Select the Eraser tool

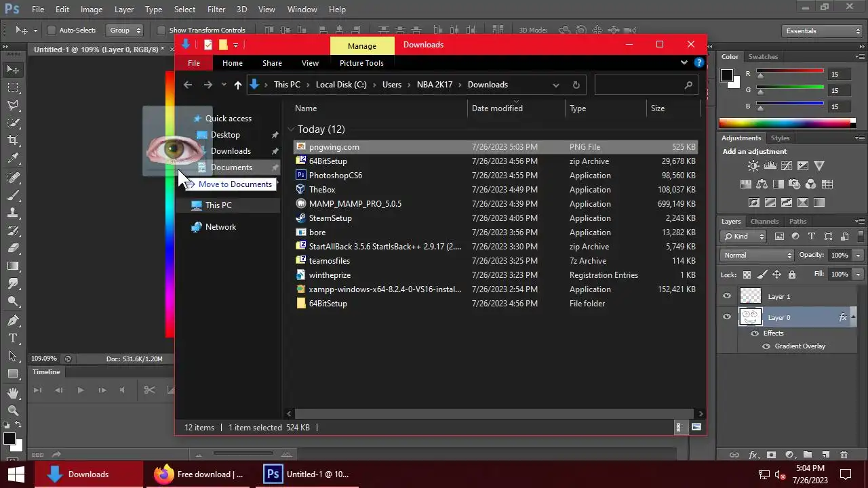coord(13,248)
